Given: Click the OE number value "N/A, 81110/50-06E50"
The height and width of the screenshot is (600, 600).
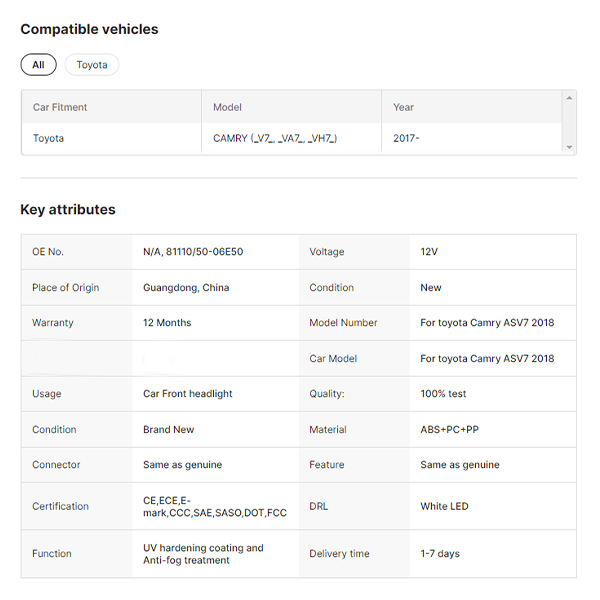Looking at the screenshot, I should [x=193, y=252].
